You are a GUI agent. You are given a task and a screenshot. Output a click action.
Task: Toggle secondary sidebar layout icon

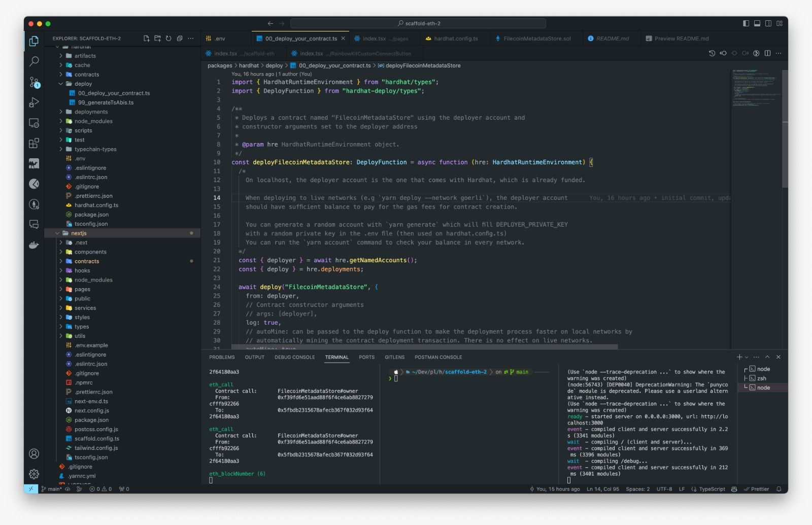pos(768,23)
